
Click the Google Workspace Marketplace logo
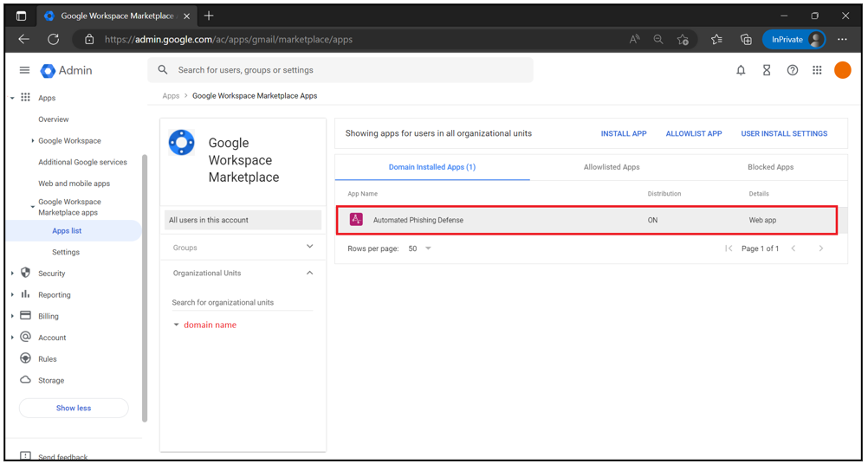pyautogui.click(x=182, y=143)
